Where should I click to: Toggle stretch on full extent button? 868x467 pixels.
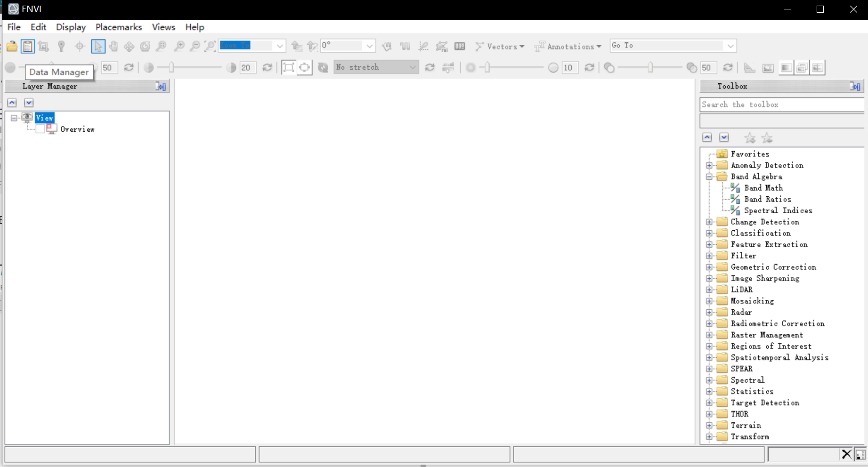(x=289, y=67)
